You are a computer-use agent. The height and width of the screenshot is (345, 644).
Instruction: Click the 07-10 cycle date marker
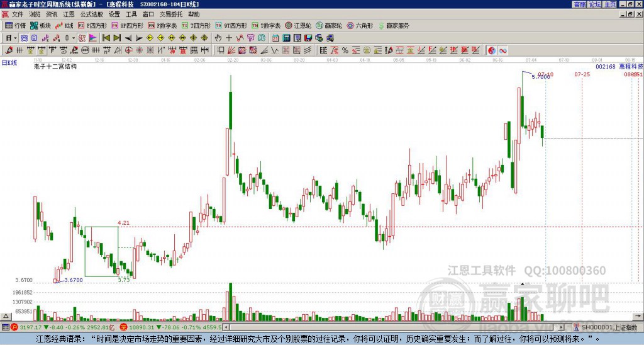[x=546, y=74]
